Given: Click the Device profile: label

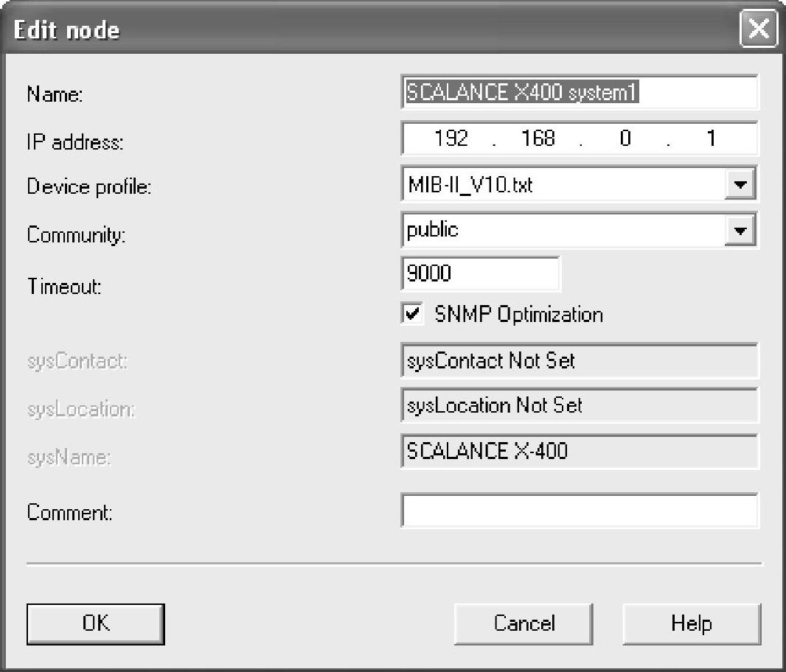Looking at the screenshot, I should pos(89,187).
